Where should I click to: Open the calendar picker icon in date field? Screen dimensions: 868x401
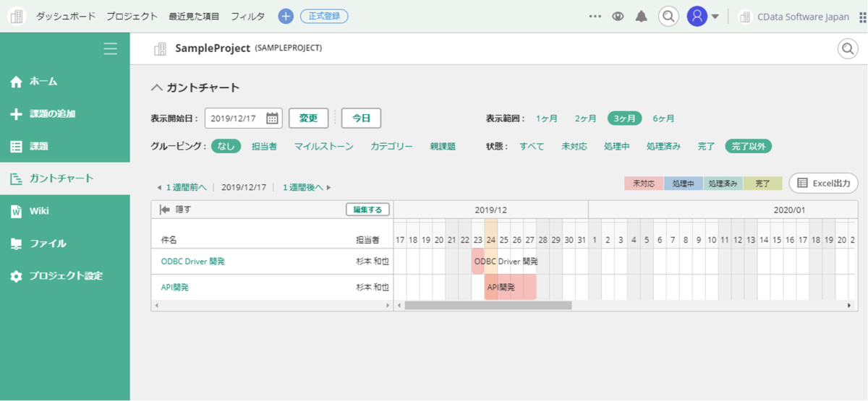click(273, 118)
